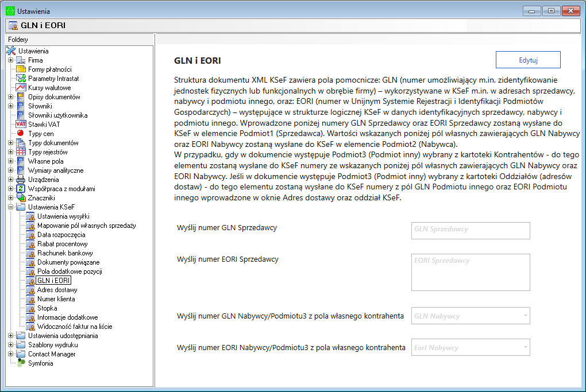Click the Symfonia icon in tree
This screenshot has height=392, width=586.
click(x=21, y=363)
